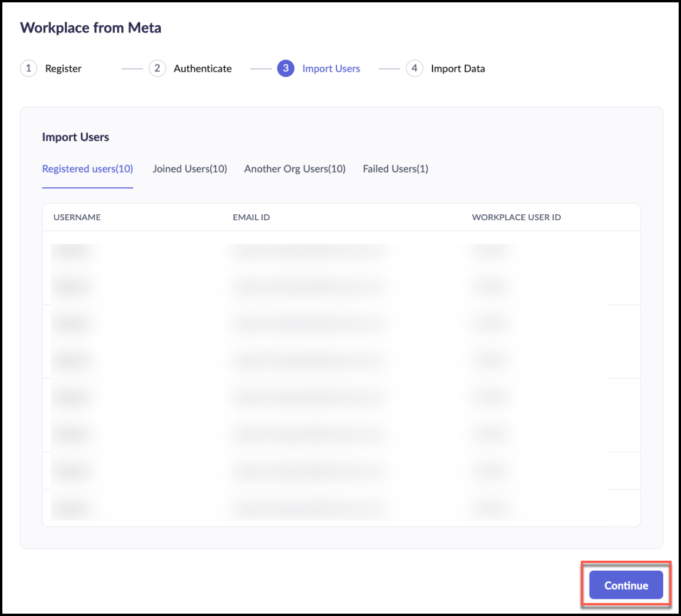This screenshot has width=681, height=616.
Task: Select the Register step label
Action: pos(64,68)
